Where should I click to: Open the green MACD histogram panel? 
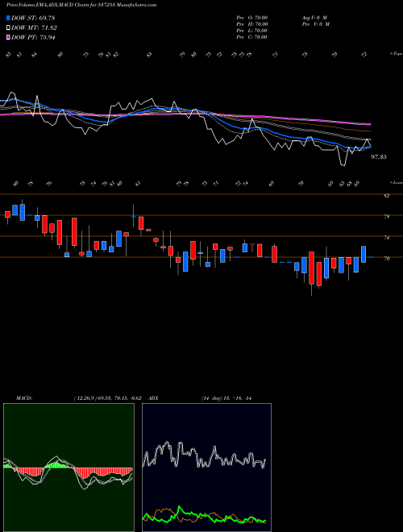pyautogui.click(x=69, y=468)
